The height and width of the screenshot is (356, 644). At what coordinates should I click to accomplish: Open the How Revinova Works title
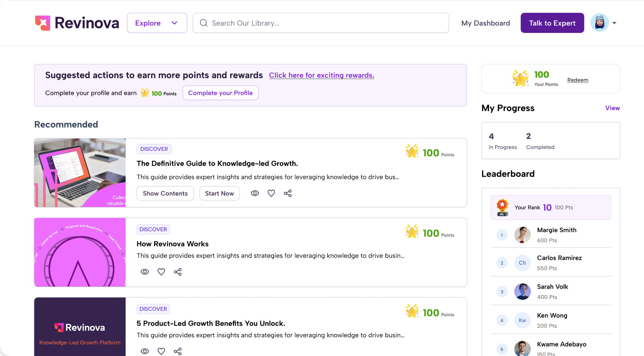173,244
